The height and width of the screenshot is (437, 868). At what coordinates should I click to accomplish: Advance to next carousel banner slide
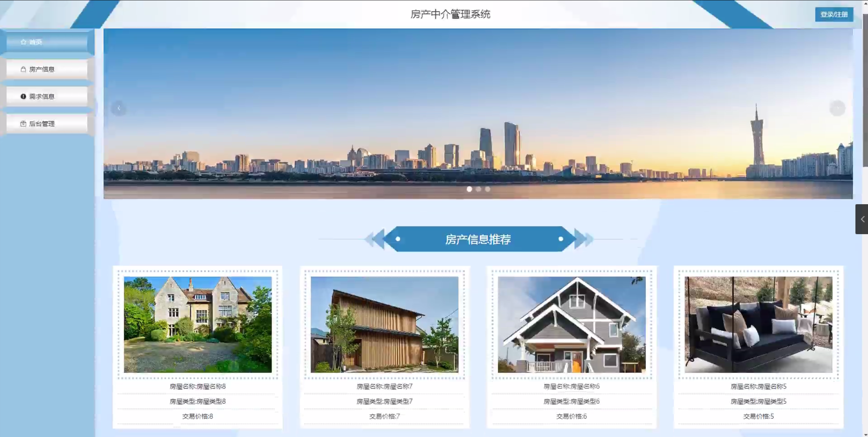[x=837, y=108]
